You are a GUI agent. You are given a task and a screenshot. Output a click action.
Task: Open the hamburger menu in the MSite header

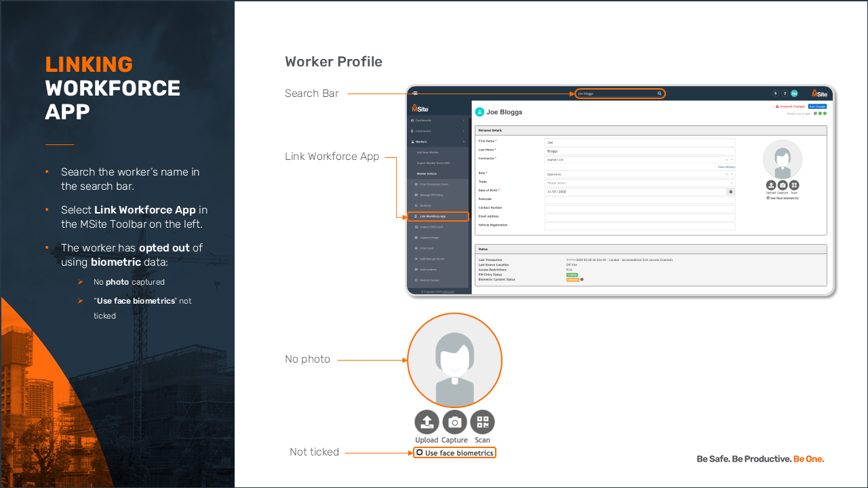(415, 94)
